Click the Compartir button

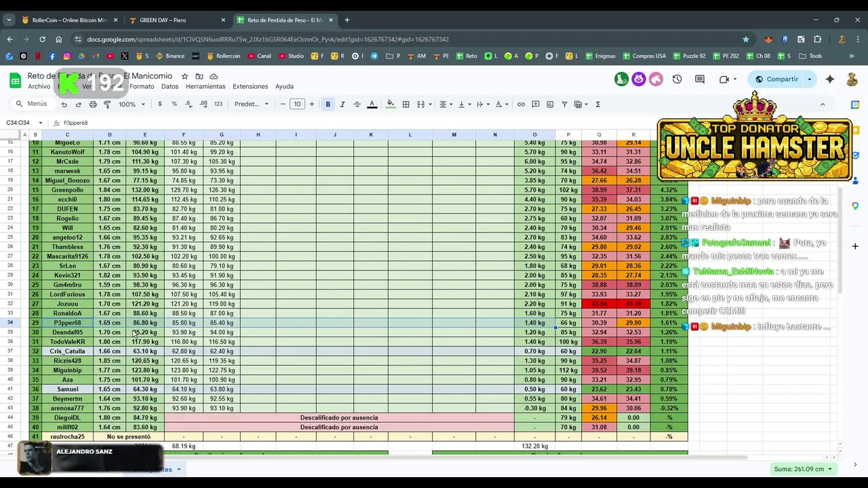click(x=776, y=79)
